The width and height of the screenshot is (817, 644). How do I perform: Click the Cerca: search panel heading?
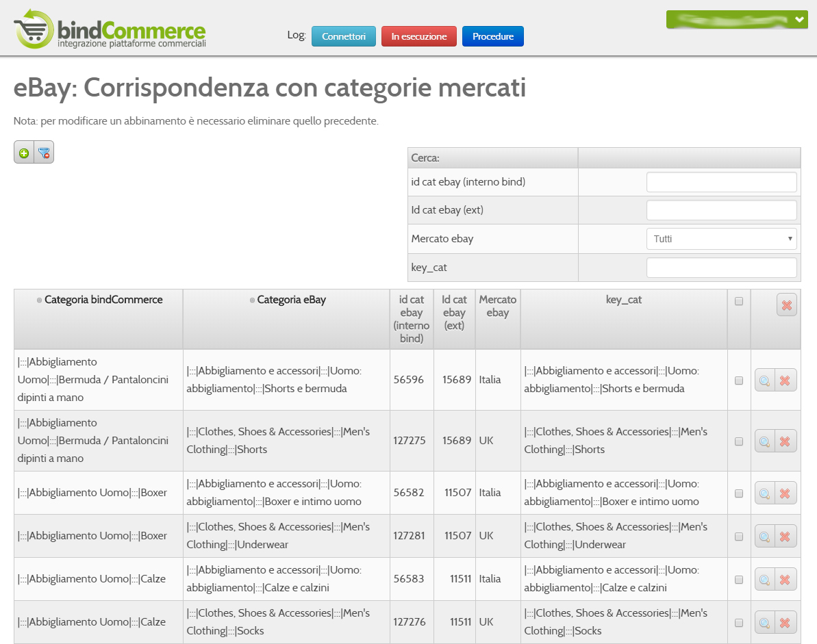(425, 158)
